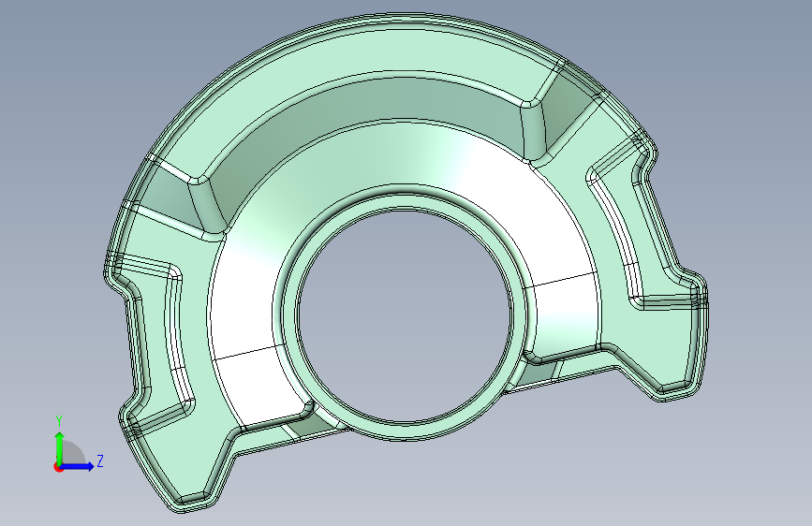This screenshot has height=526, width=812.
Task: Click the green Y axis arrow of the triad
Action: pyautogui.click(x=60, y=447)
